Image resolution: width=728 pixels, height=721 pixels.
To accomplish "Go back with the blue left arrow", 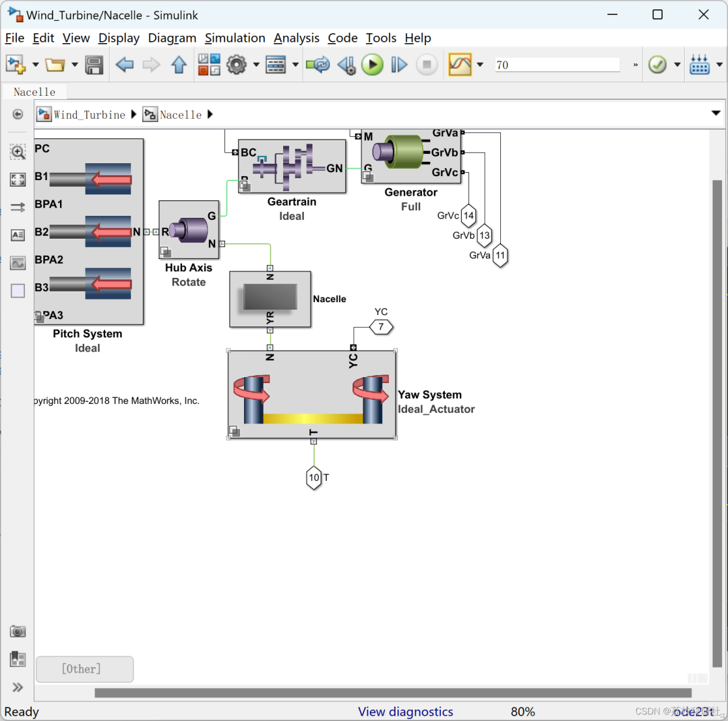I will 125,65.
